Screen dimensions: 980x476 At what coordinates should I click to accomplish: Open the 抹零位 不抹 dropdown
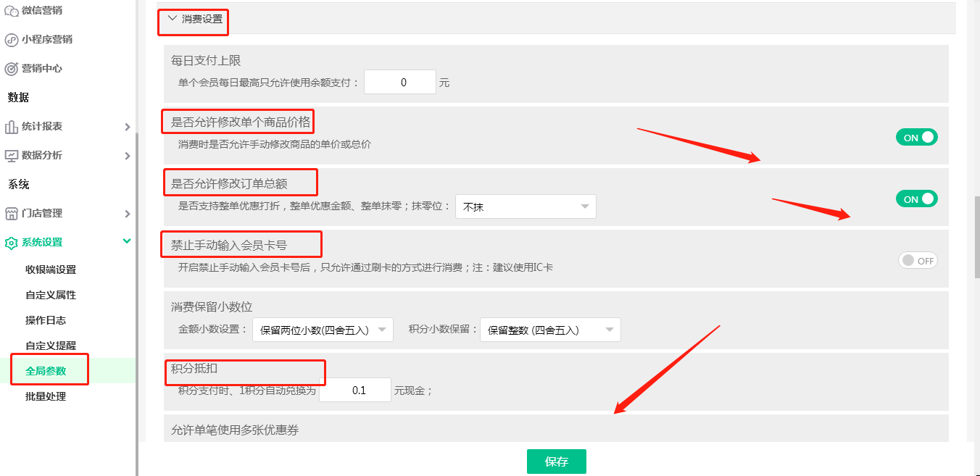(526, 206)
